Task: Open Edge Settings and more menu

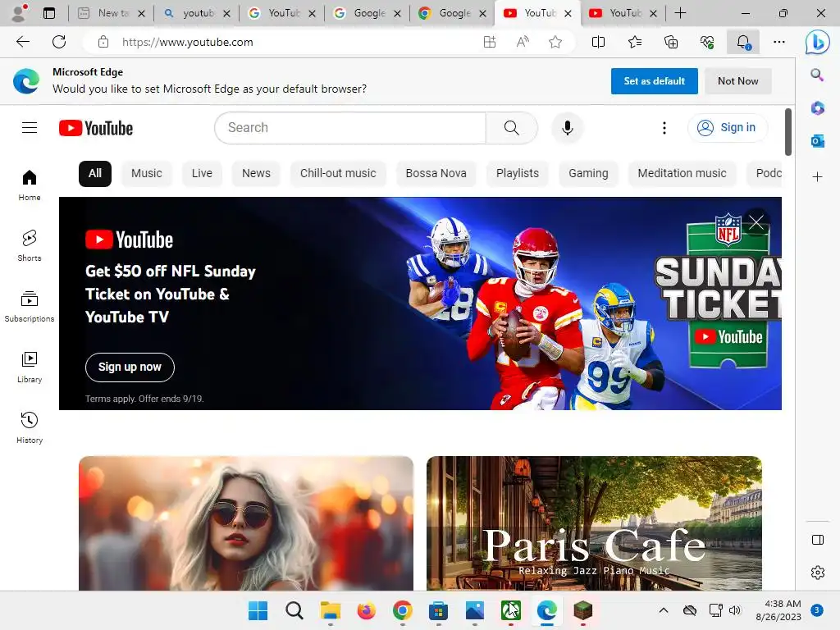Action: pyautogui.click(x=779, y=42)
